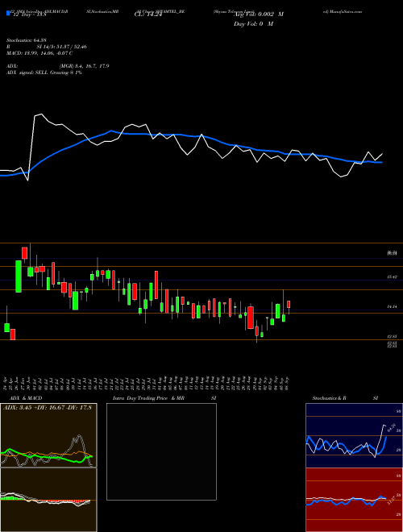Click the ADX chart with thick green line
Screen dimensions: 403x532
48,435
